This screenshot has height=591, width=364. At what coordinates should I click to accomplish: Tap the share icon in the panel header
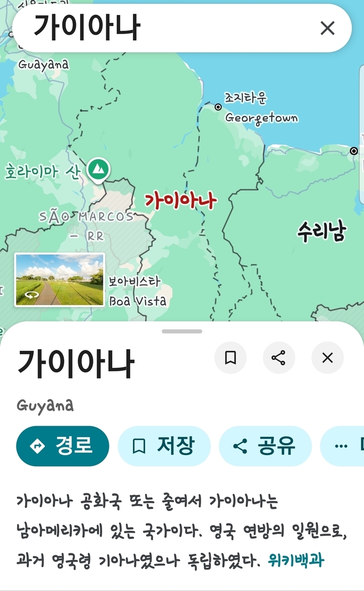[278, 358]
